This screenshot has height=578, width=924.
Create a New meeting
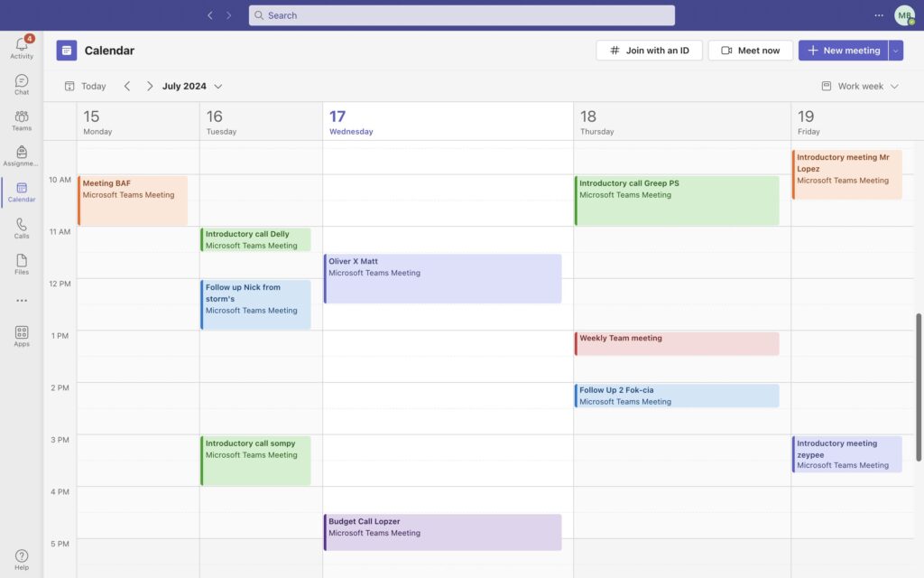click(x=844, y=51)
